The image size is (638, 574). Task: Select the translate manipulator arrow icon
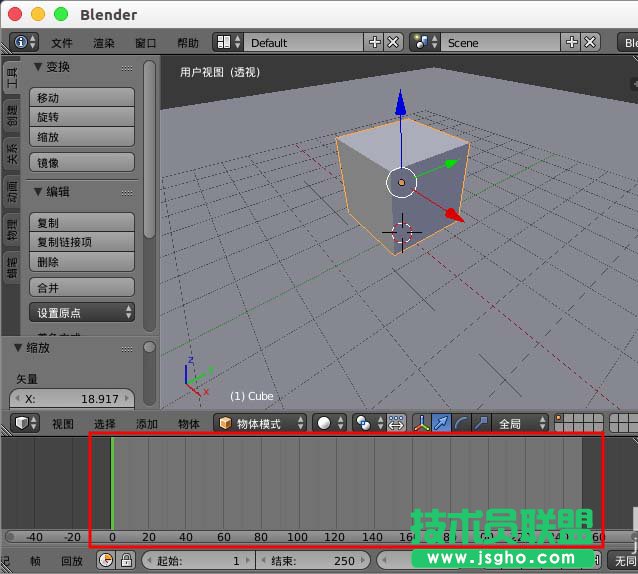click(441, 423)
